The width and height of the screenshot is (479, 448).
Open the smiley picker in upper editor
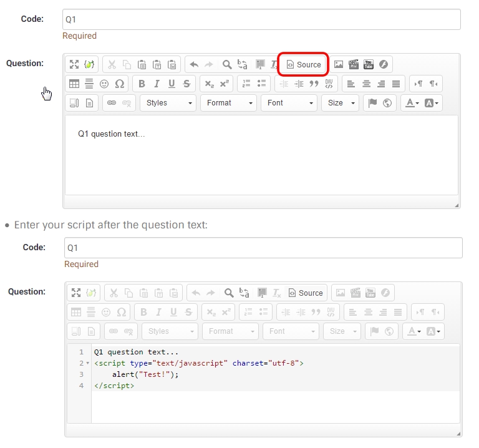104,84
